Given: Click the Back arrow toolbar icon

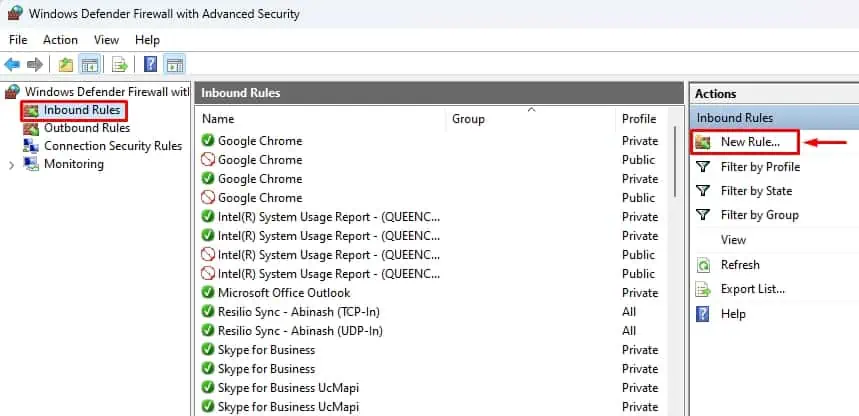Looking at the screenshot, I should [12, 65].
